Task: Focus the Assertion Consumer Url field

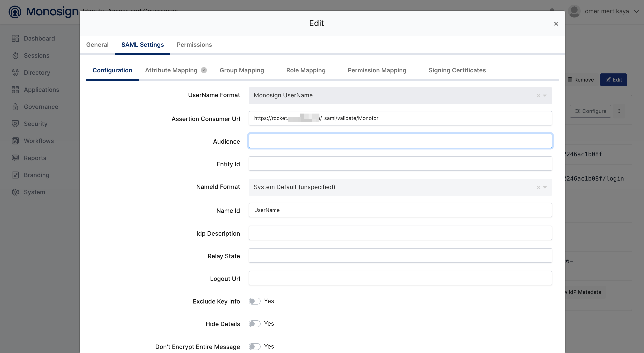Action: coord(400,118)
